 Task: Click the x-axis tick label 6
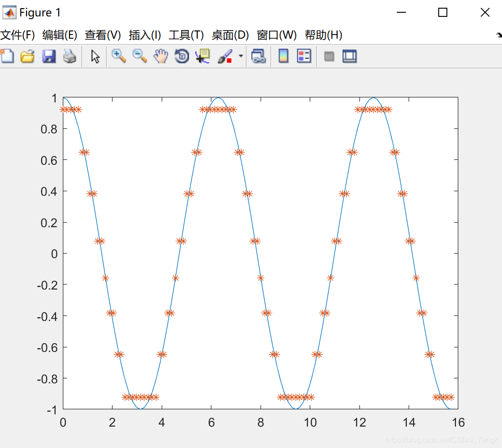click(211, 423)
